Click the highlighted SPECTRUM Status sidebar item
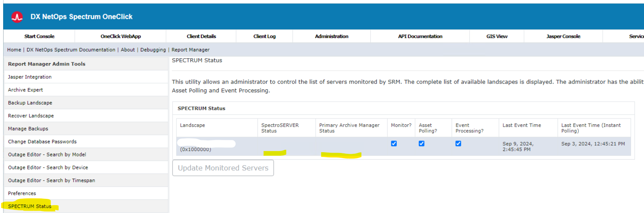This screenshot has height=213, width=644. pos(30,206)
